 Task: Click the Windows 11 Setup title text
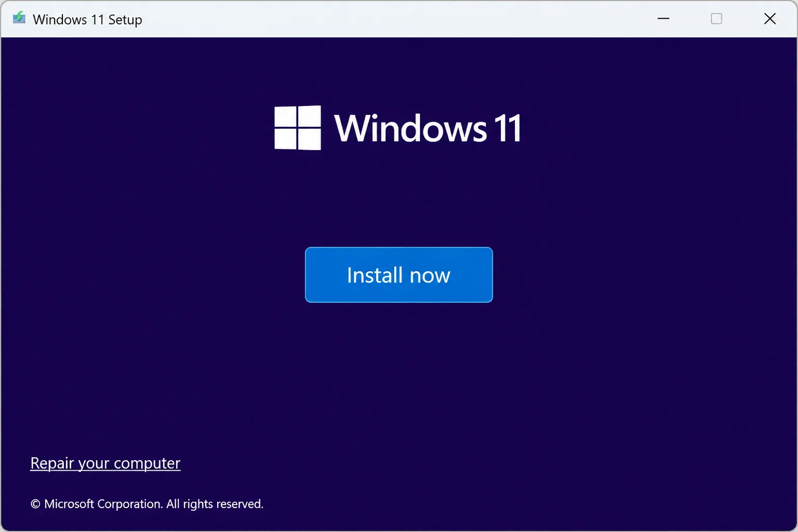click(x=87, y=20)
